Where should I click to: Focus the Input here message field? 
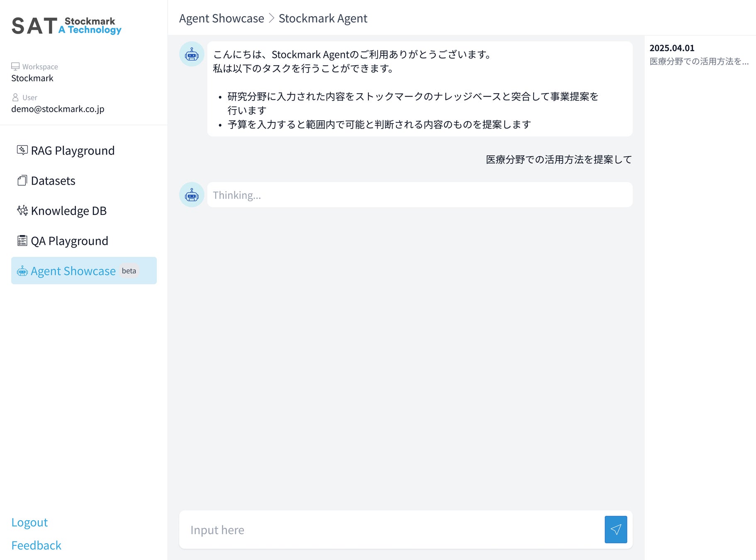(392, 530)
